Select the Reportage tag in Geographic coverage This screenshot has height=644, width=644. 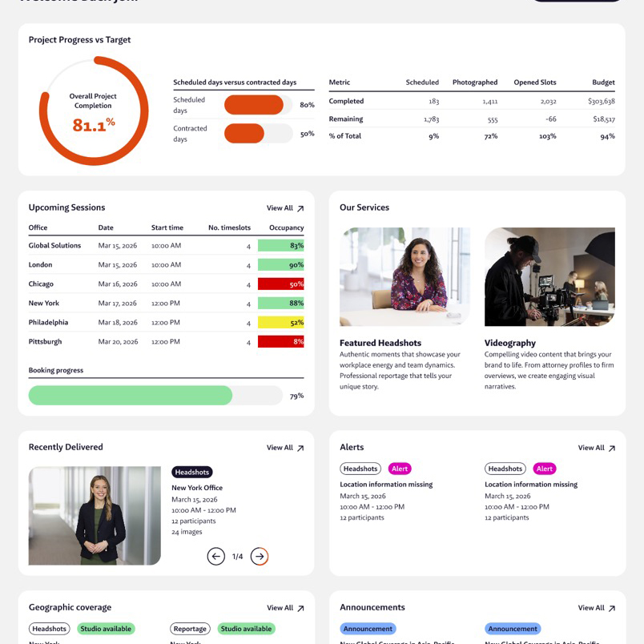pyautogui.click(x=191, y=629)
